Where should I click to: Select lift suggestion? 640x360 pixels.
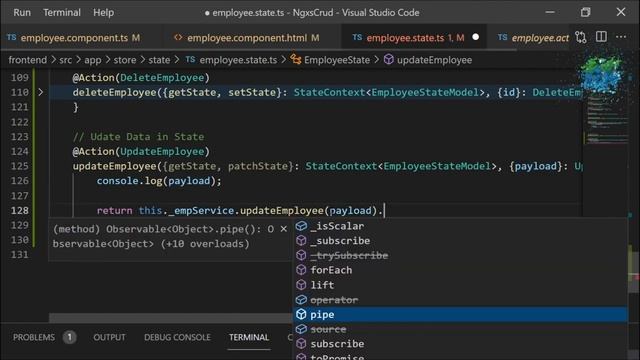(x=460, y=285)
